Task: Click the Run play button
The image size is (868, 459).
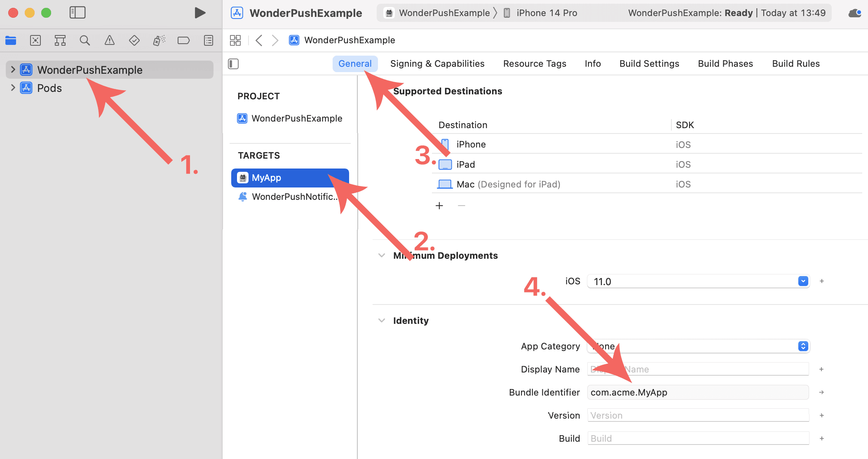Action: pyautogui.click(x=200, y=13)
